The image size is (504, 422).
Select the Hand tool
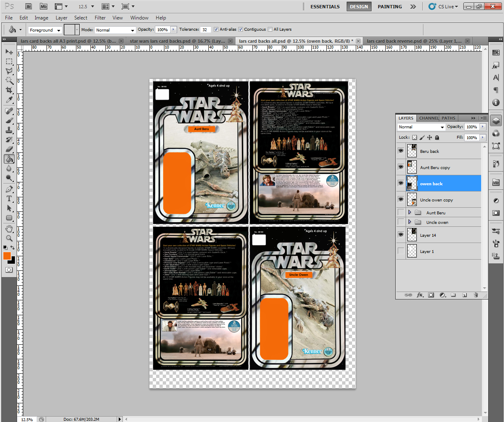(x=9, y=228)
